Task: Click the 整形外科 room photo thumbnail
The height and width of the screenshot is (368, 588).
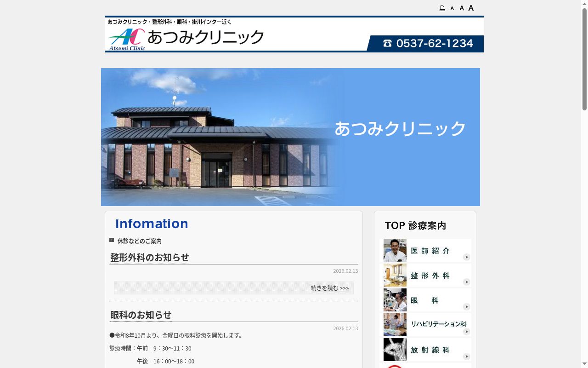Action: pos(395,275)
